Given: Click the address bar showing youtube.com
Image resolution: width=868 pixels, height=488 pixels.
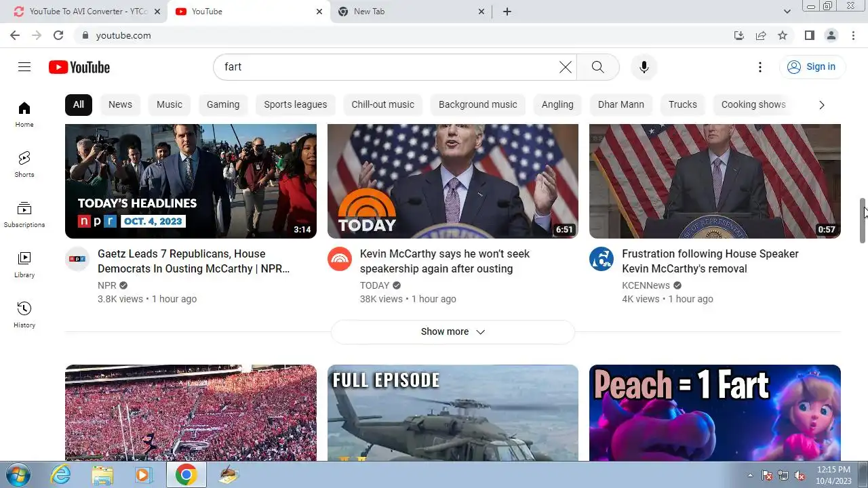Looking at the screenshot, I should [x=400, y=35].
